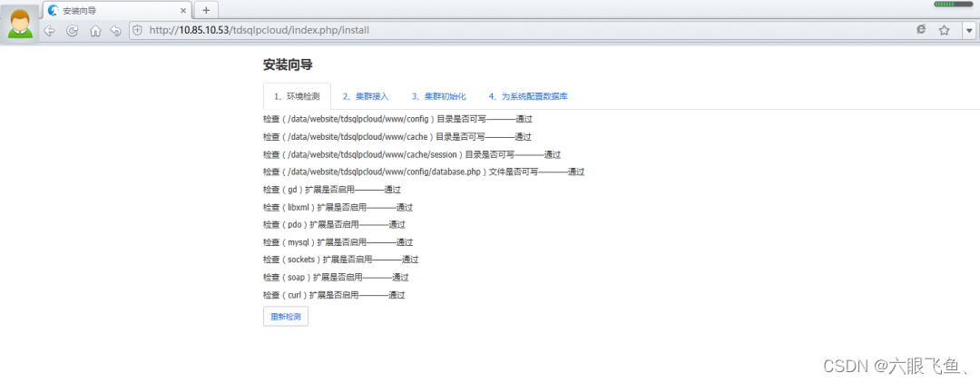Viewport: 980px width, 383px height.
Task: Open the address bar dropdown arrow
Action: [x=969, y=30]
